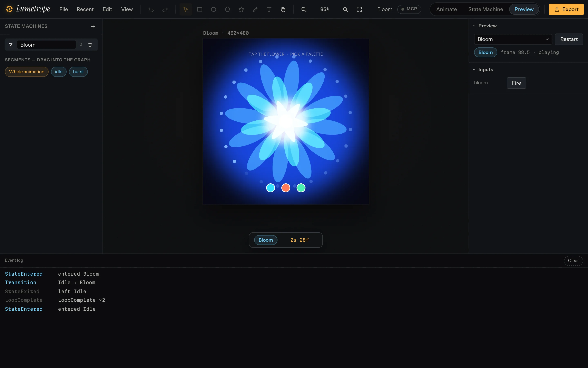
Task: Restart the preview
Action: pos(569,39)
